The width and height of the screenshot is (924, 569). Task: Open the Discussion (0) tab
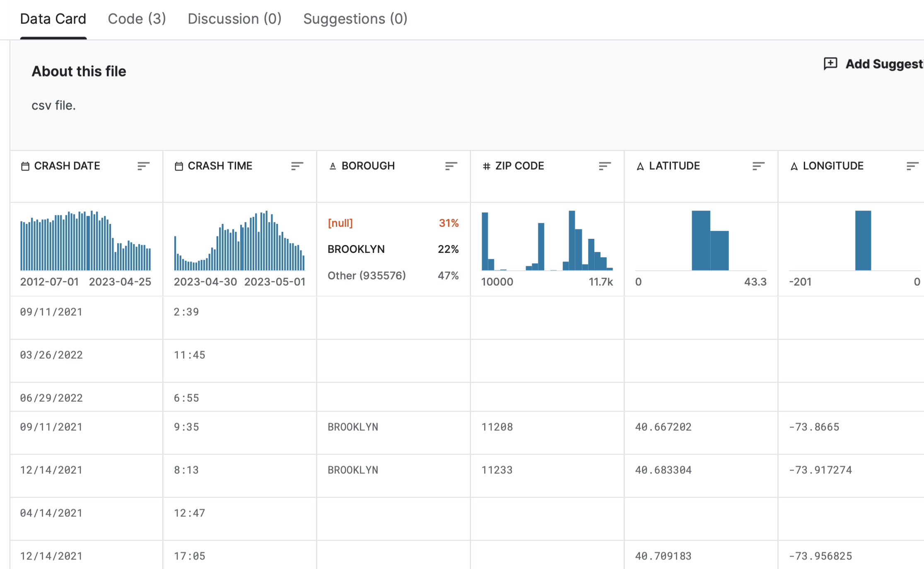234,19
